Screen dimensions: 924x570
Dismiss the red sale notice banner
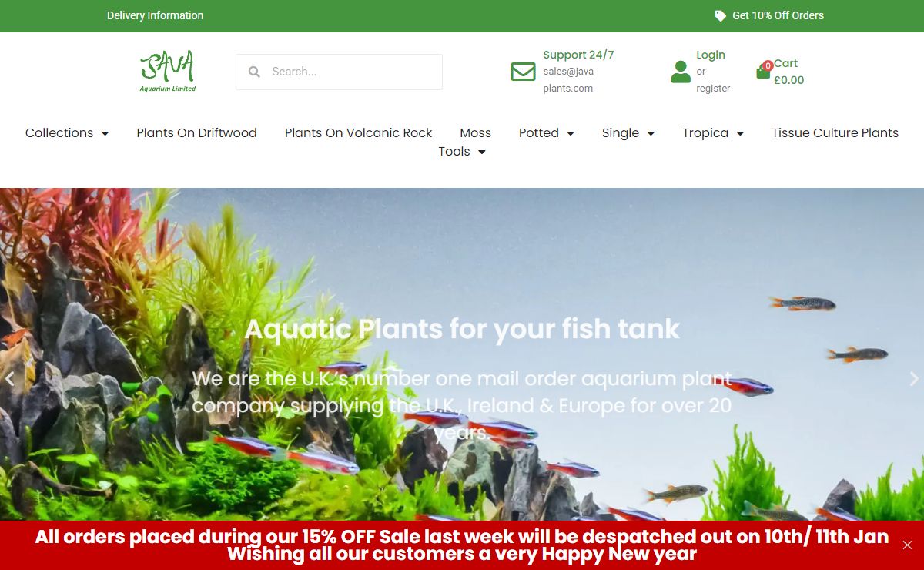(x=907, y=545)
